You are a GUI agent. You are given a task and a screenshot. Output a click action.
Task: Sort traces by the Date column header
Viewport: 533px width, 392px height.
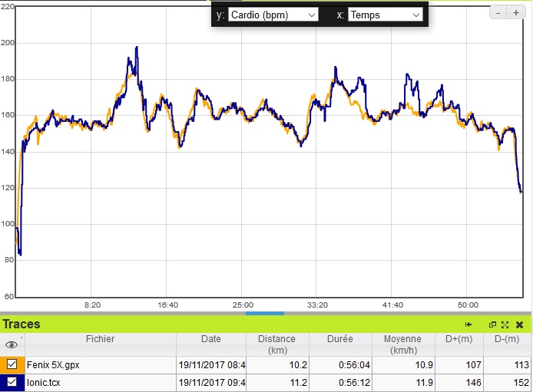210,339
